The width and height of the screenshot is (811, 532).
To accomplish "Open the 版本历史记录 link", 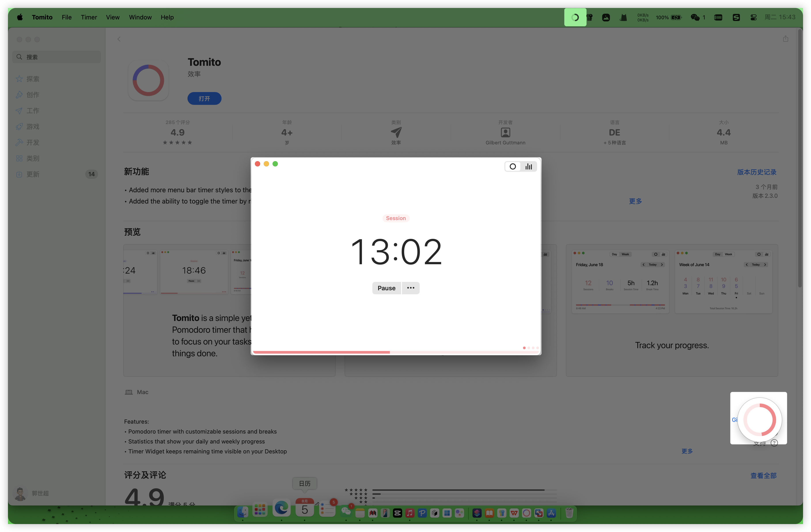I will click(756, 172).
